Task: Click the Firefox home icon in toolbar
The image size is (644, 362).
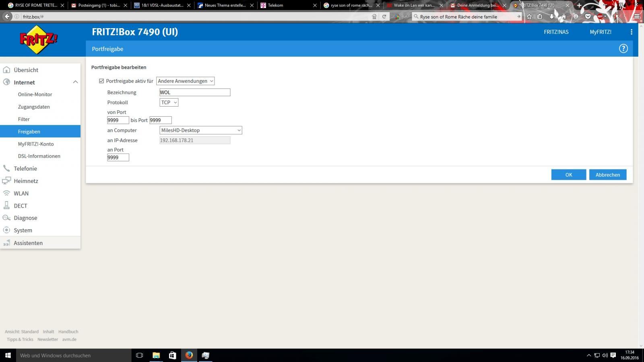Action: 563,16
